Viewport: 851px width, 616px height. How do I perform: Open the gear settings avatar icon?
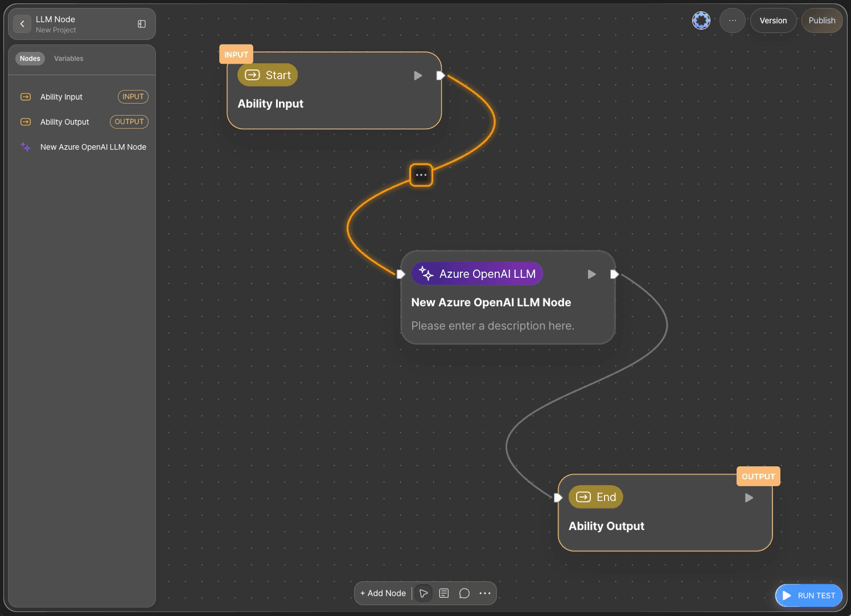(x=701, y=20)
